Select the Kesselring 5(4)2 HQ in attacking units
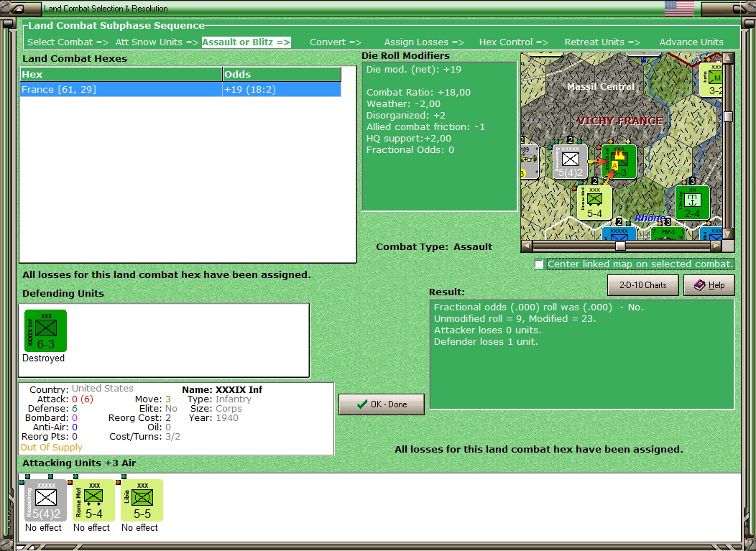The height and width of the screenshot is (551, 756). point(46,500)
